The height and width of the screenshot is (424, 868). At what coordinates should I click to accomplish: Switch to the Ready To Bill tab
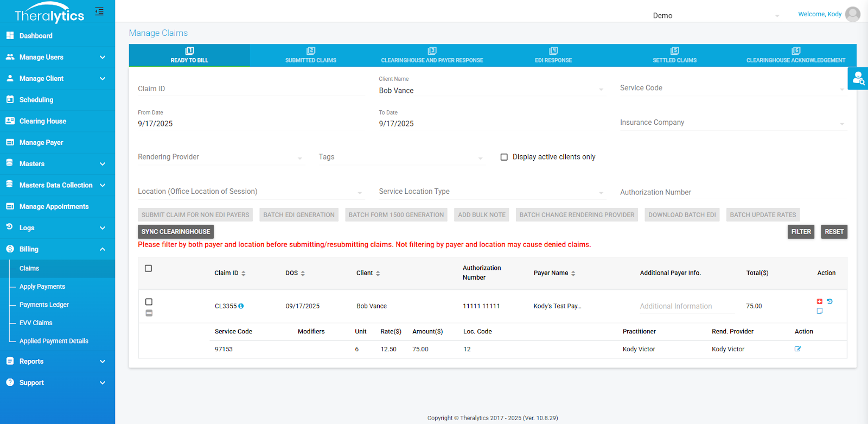189,55
